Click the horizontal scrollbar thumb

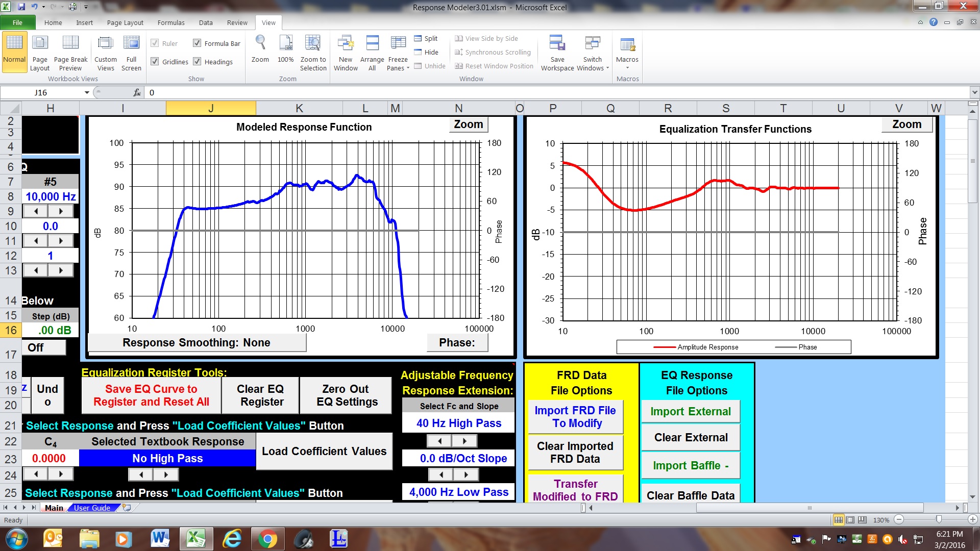[x=810, y=508]
